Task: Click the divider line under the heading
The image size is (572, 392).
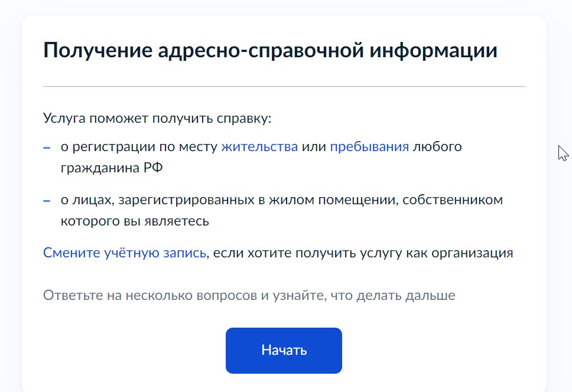Action: (284, 87)
